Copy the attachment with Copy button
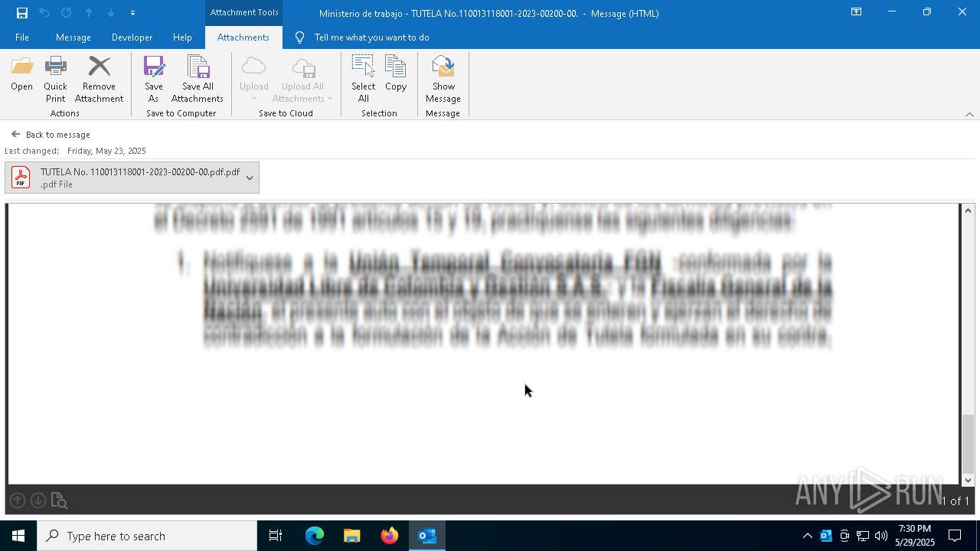The height and width of the screenshot is (551, 980). coord(396,74)
